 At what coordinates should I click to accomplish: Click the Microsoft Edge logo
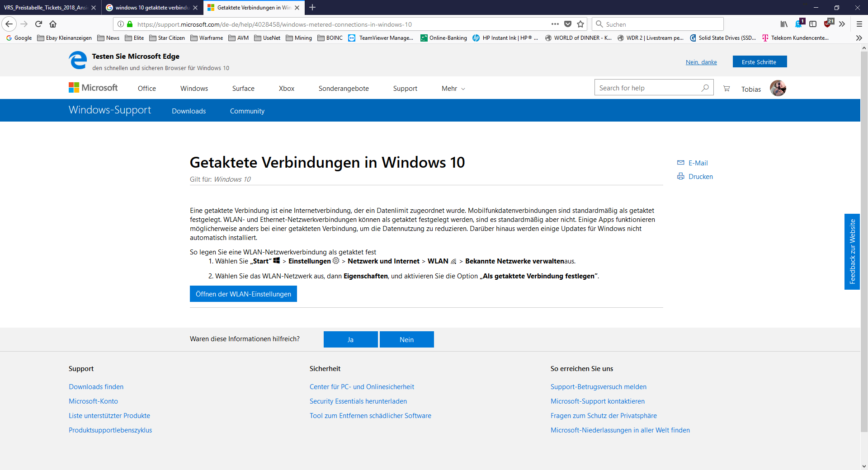pos(78,61)
